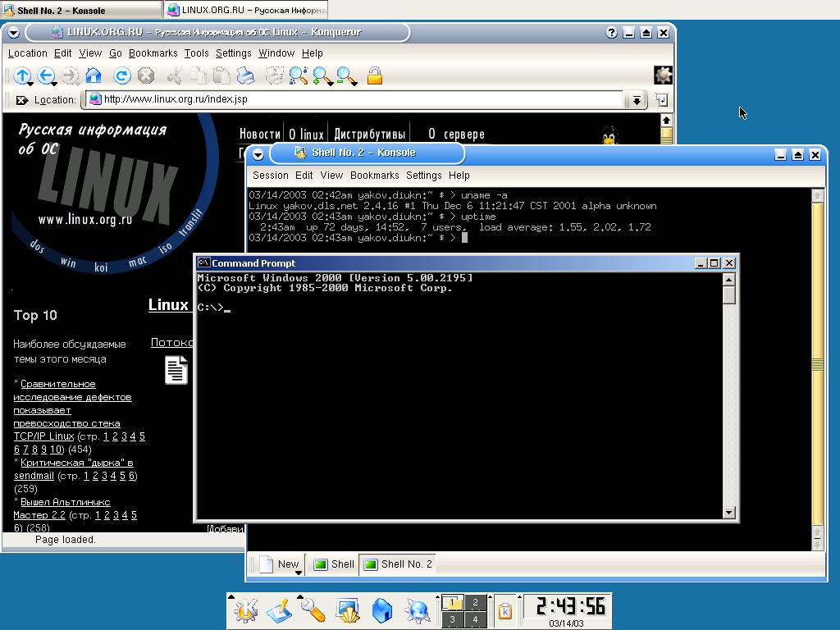Click the Copy icon in Konqueror toolbar
The width and height of the screenshot is (840, 630).
199,75
